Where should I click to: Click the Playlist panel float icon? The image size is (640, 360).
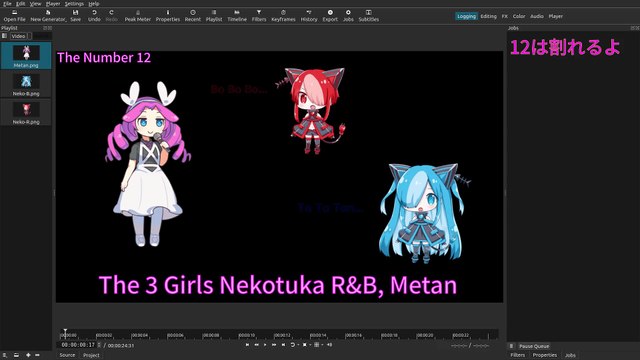[45, 28]
